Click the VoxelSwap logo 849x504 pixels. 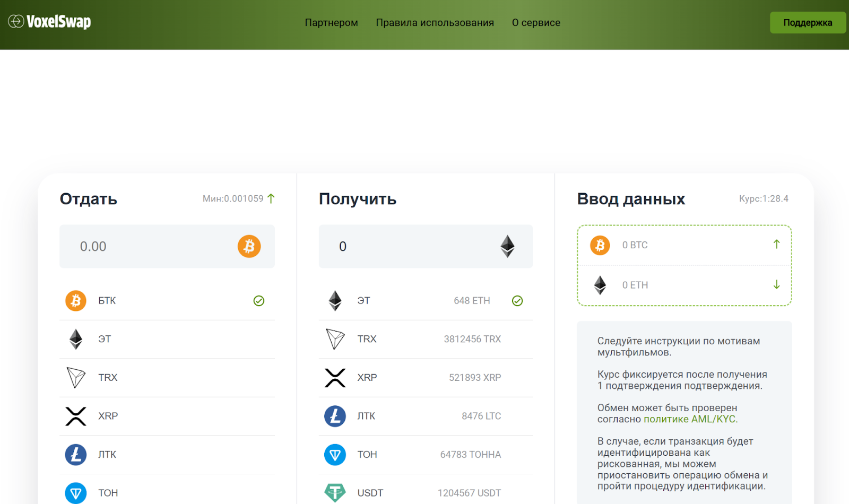tap(49, 22)
